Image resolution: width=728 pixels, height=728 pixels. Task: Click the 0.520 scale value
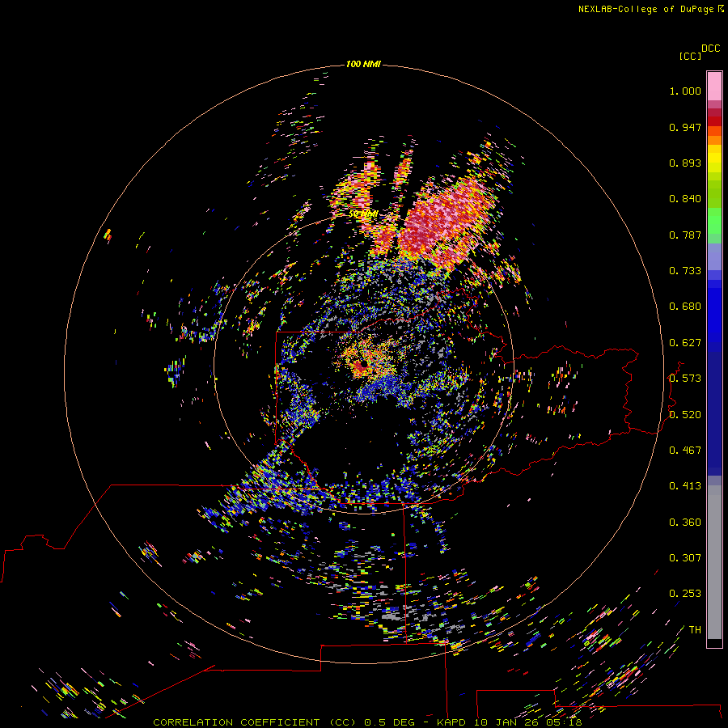point(685,415)
